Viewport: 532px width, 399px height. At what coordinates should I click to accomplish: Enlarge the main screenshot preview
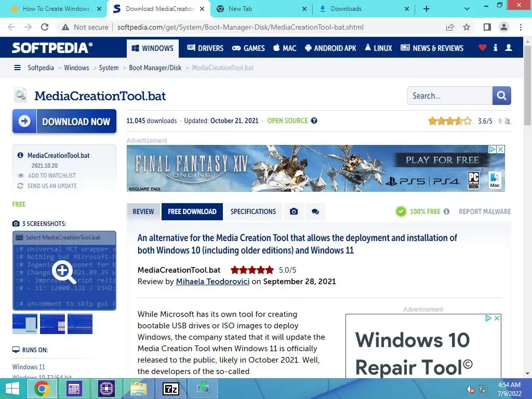[x=64, y=271]
